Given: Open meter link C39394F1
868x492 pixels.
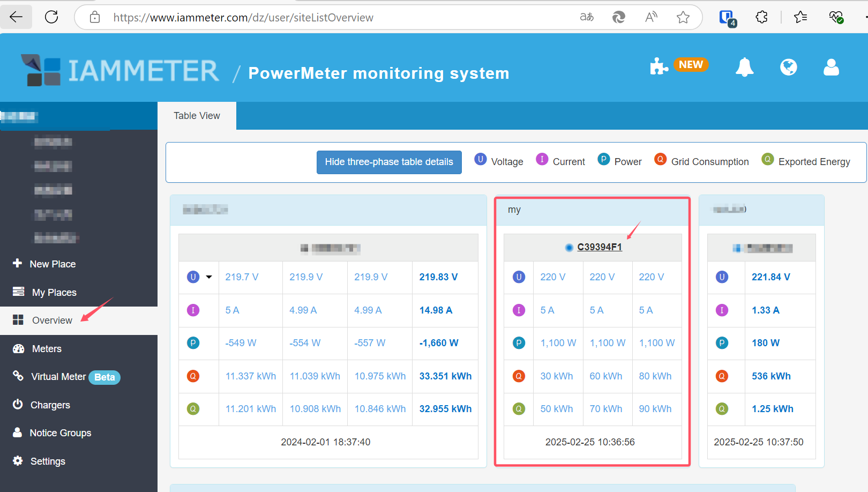Looking at the screenshot, I should click(x=600, y=247).
